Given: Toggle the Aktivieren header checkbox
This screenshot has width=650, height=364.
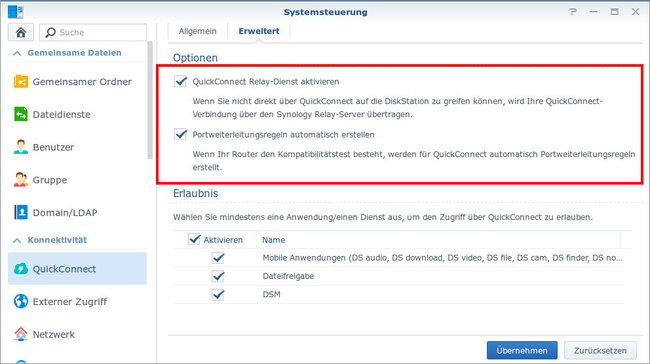Looking at the screenshot, I should pos(194,239).
